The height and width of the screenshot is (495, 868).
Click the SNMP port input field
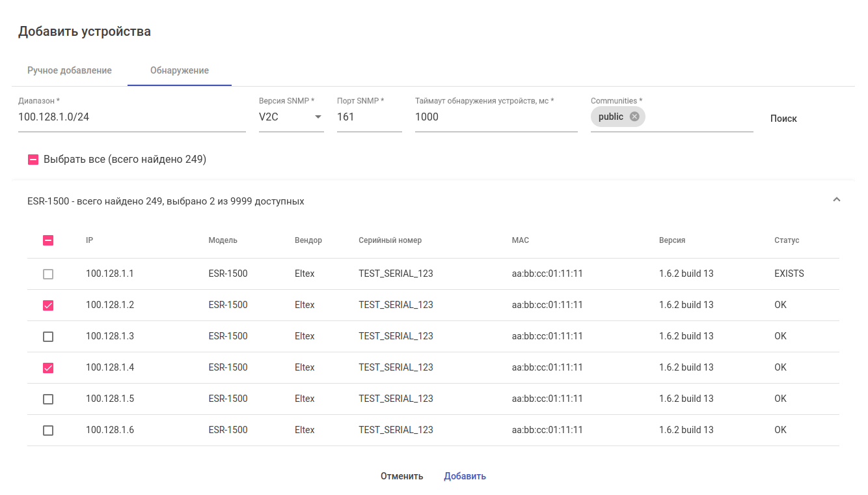point(369,117)
